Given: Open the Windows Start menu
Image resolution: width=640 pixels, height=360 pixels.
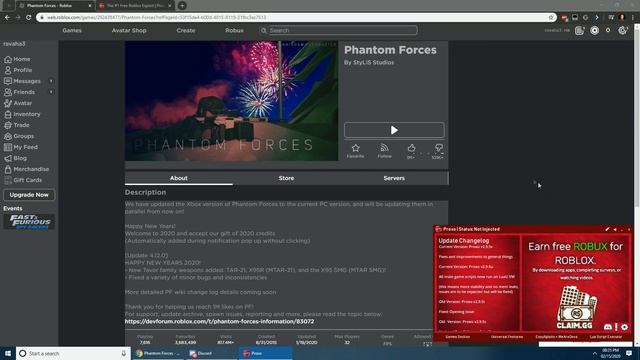Looking at the screenshot, I should [8, 353].
